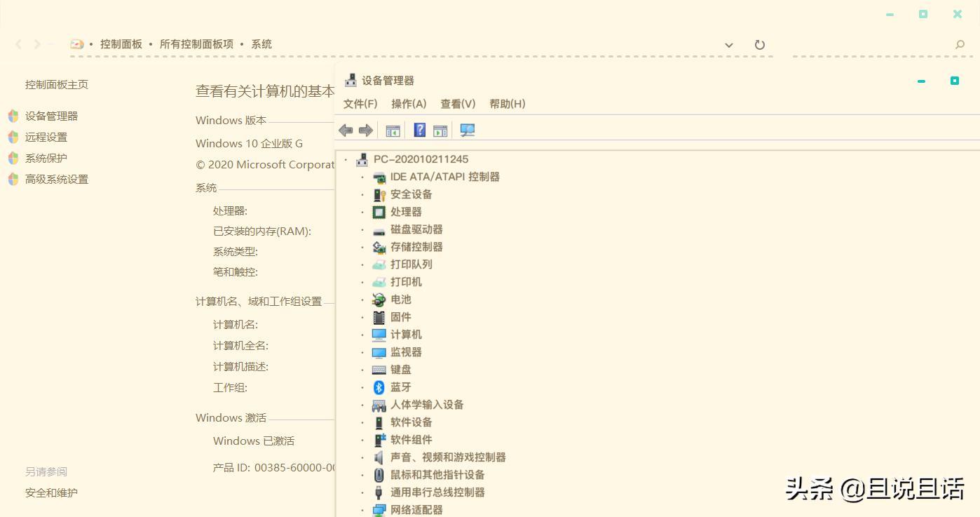Expand the 存储控制器 node
The width and height of the screenshot is (980, 517).
[362, 248]
